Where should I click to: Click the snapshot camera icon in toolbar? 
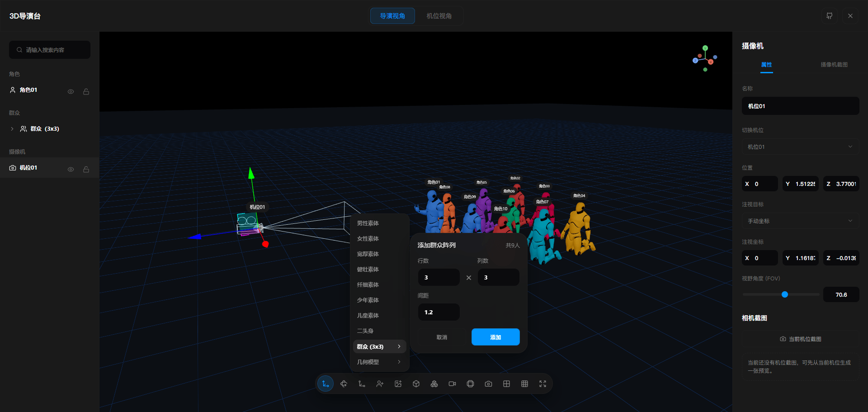[x=488, y=384]
